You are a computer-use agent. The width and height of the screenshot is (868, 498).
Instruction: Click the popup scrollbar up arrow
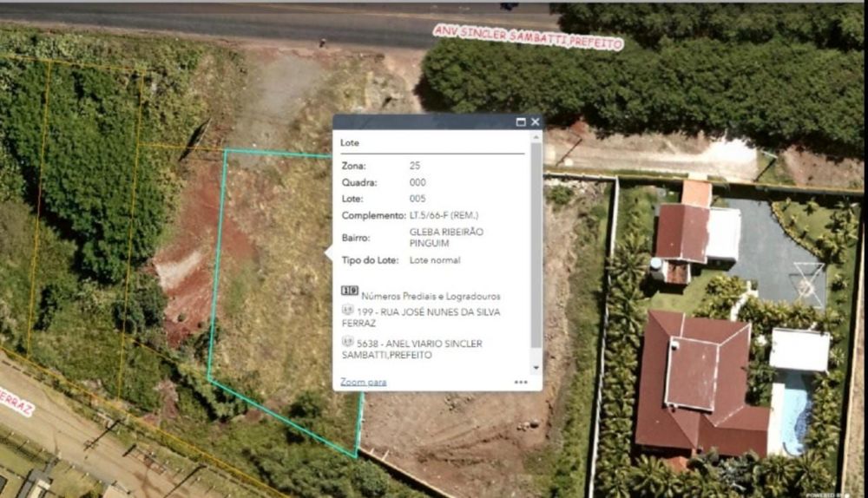[536, 137]
